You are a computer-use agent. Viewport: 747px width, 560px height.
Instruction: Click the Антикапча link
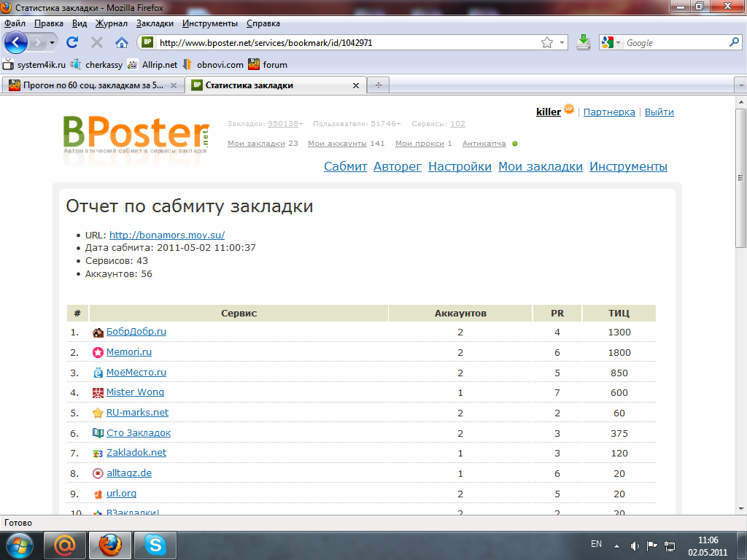click(x=484, y=144)
